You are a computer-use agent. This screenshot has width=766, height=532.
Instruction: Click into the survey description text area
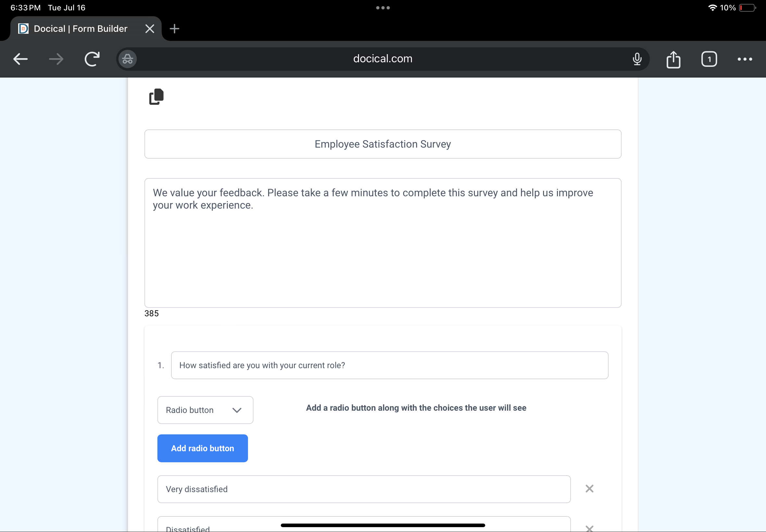[x=382, y=243]
